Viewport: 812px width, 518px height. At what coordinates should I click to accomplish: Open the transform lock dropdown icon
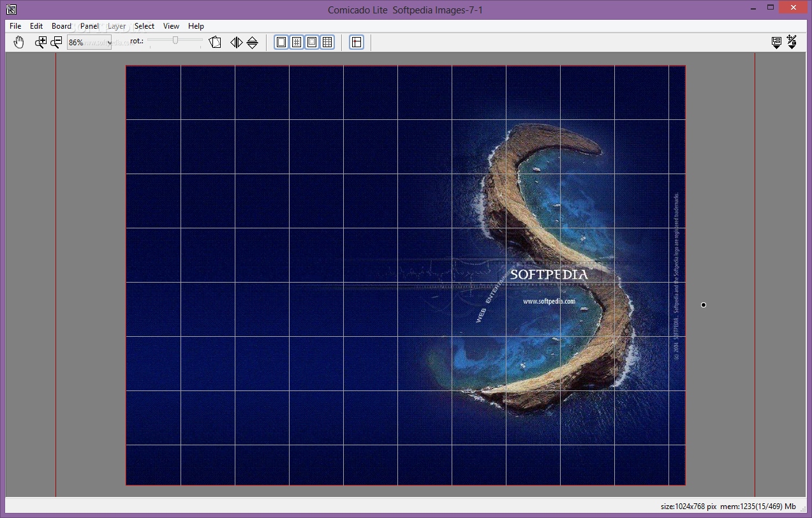coord(792,43)
